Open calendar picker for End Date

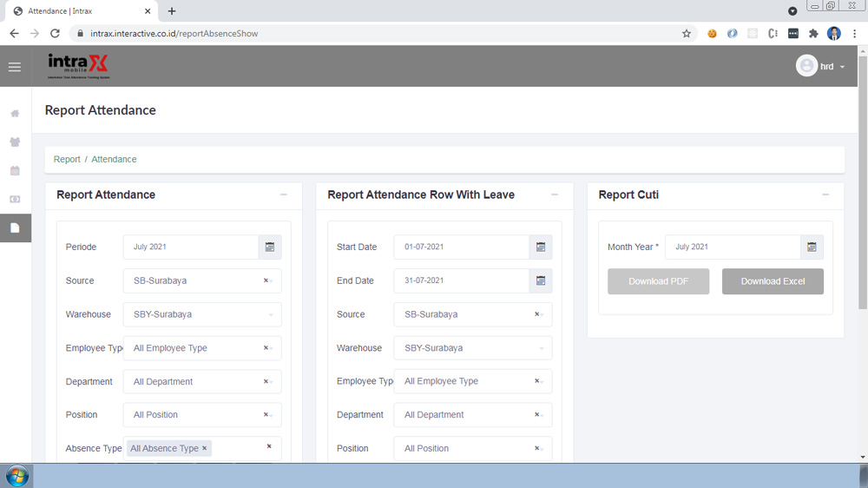point(541,281)
